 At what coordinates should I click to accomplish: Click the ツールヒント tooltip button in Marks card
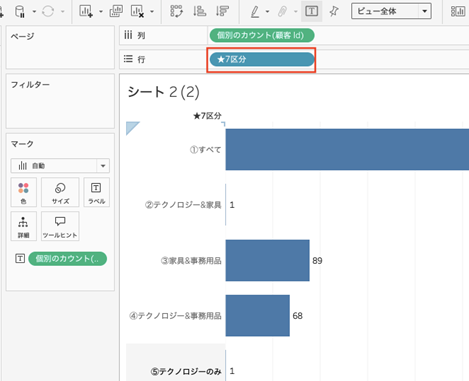pos(60,226)
